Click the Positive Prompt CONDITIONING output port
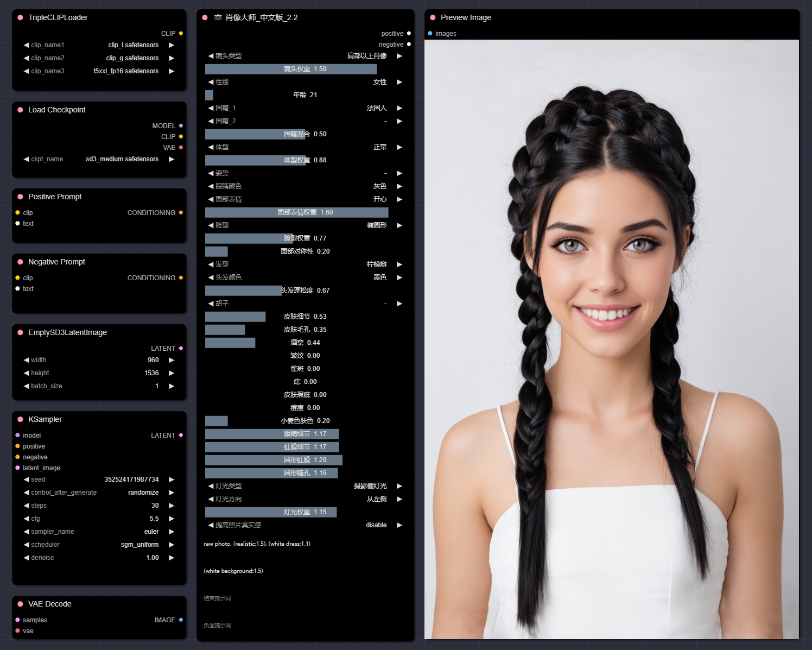 181,212
